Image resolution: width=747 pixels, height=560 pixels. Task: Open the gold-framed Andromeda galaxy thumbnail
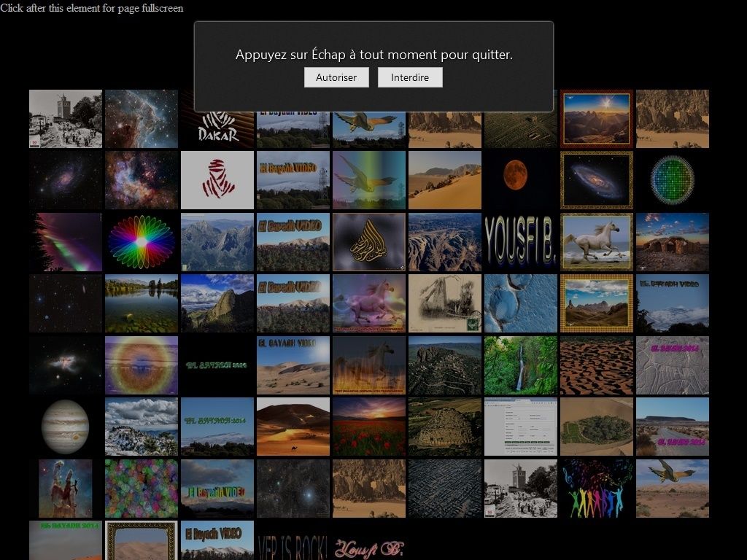[596, 179]
